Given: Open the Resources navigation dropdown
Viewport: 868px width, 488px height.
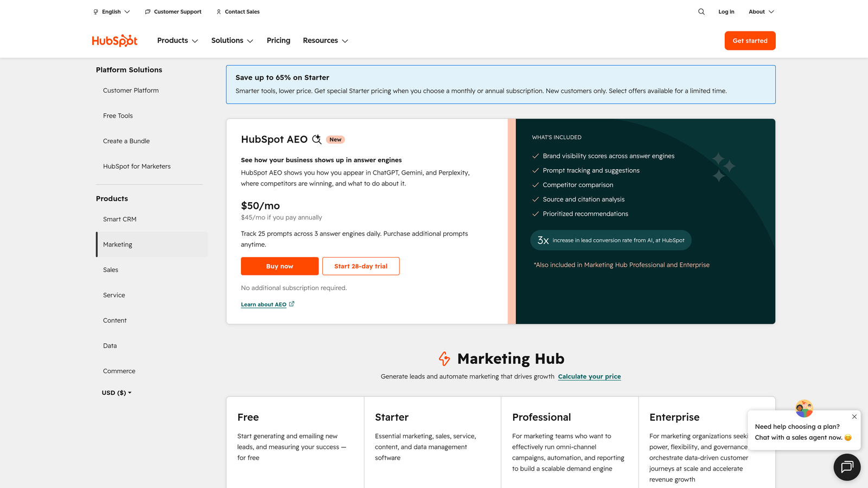Looking at the screenshot, I should (325, 41).
